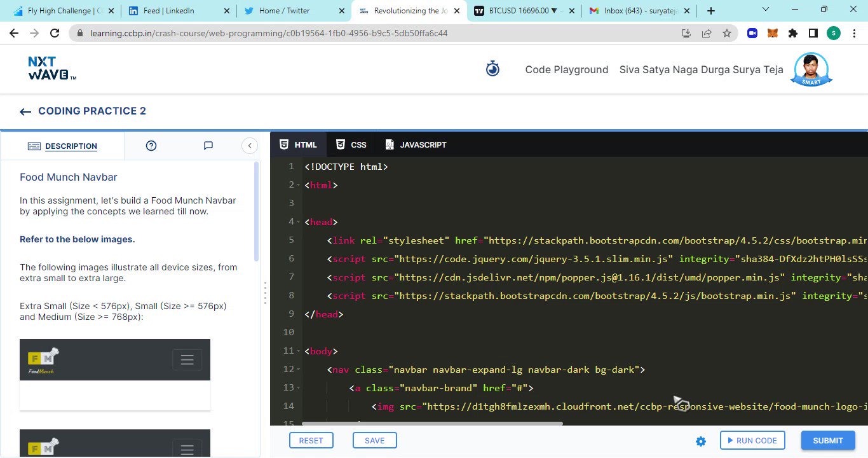Click the RUN CODE button
Screen dimensions: 868x458
coord(752,440)
